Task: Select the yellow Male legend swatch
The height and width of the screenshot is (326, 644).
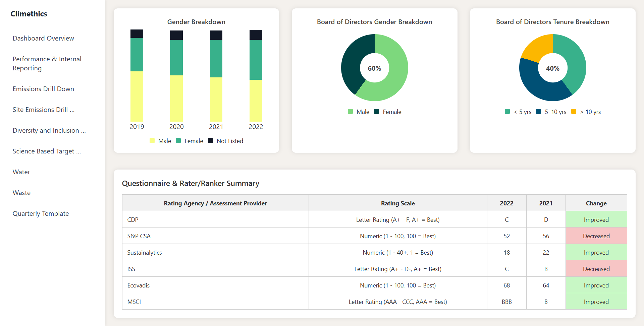Action: [x=152, y=141]
